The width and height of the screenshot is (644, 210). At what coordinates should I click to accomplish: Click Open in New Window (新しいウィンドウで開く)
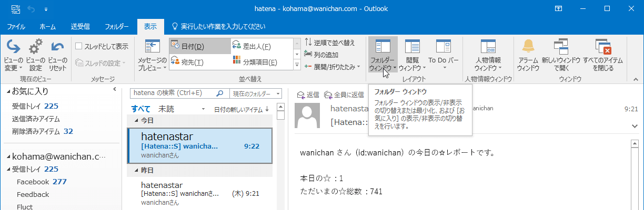click(x=561, y=55)
